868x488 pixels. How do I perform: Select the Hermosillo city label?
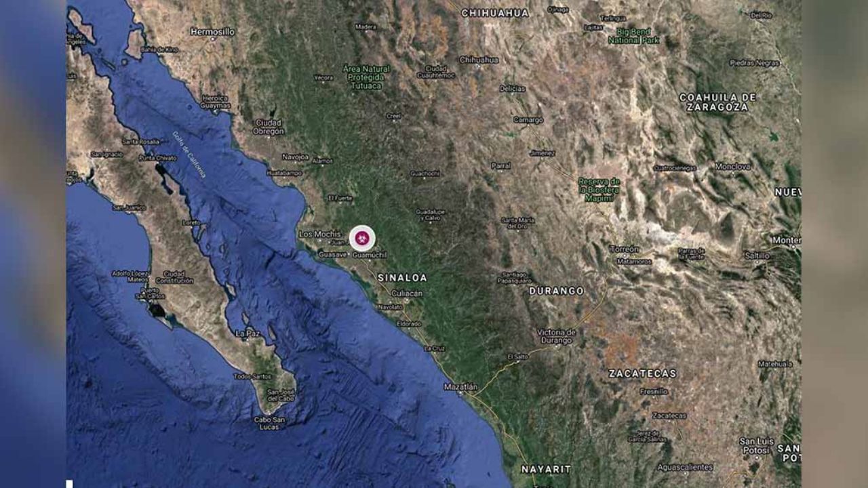[x=212, y=32]
